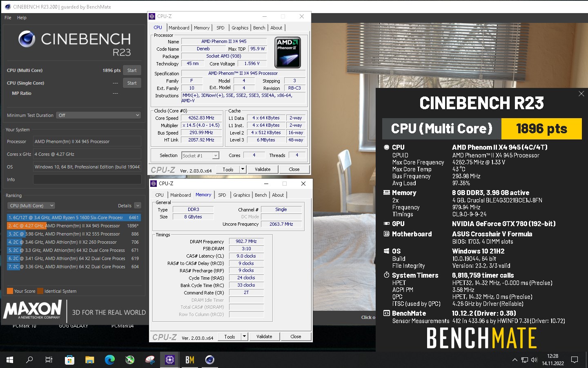Open File Explorer from taskbar

(89, 360)
